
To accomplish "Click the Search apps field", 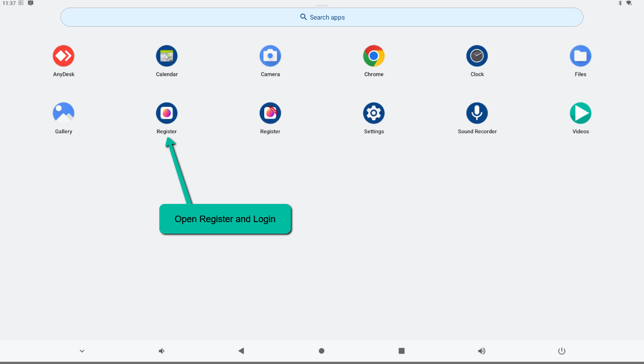I will click(x=322, y=17).
